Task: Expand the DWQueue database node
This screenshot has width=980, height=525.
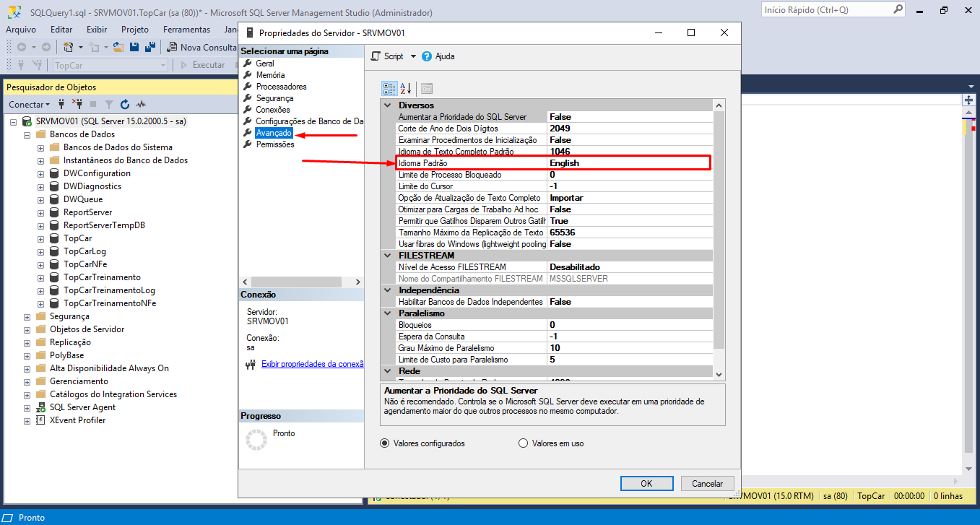Action: click(x=40, y=199)
